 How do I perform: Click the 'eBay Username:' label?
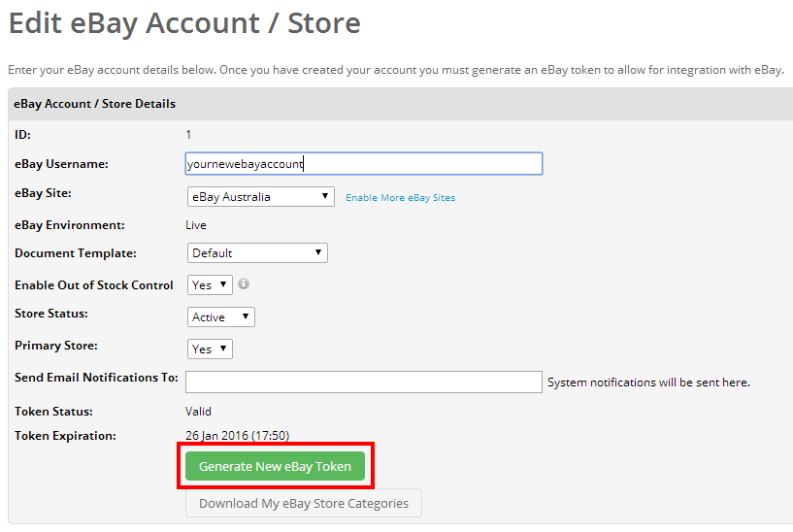(61, 164)
